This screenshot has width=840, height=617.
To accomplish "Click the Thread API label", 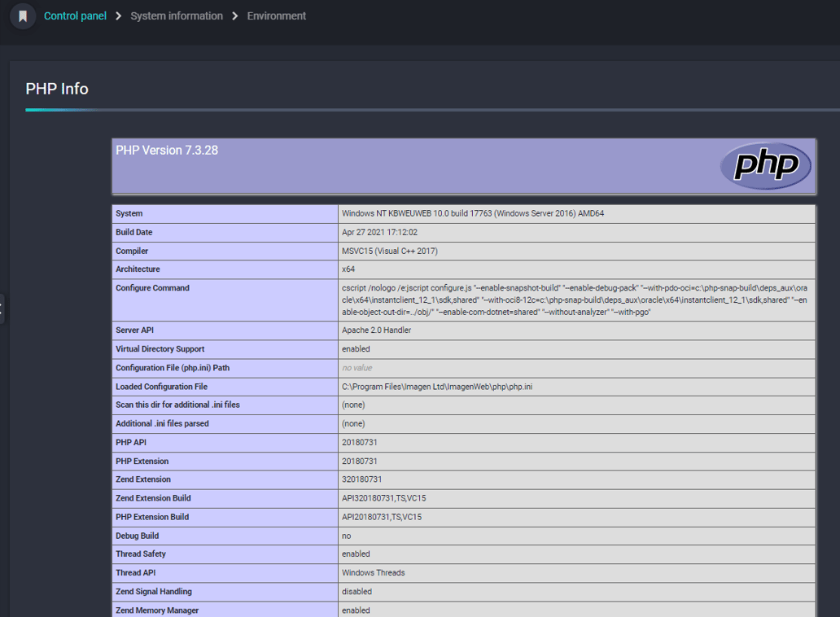I will (x=136, y=573).
